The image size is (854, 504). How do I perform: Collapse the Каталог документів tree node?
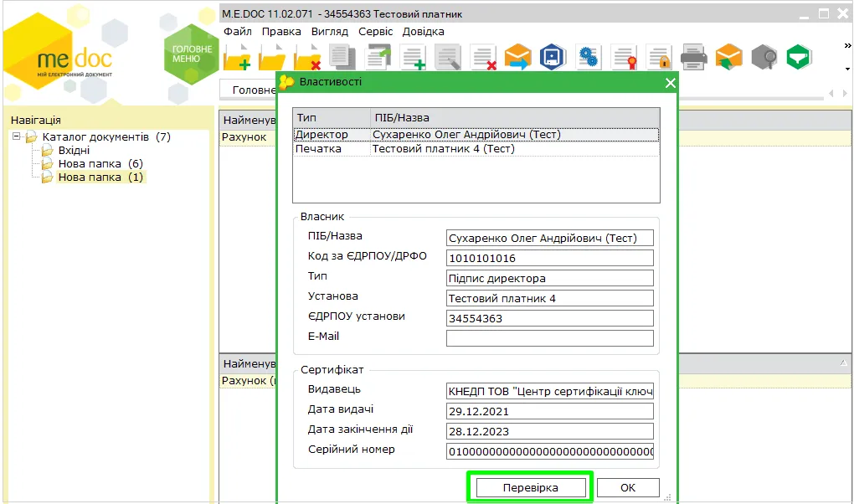[17, 136]
